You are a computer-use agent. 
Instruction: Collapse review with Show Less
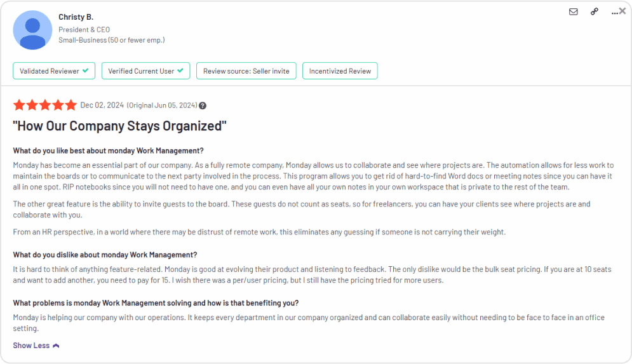[36, 346]
